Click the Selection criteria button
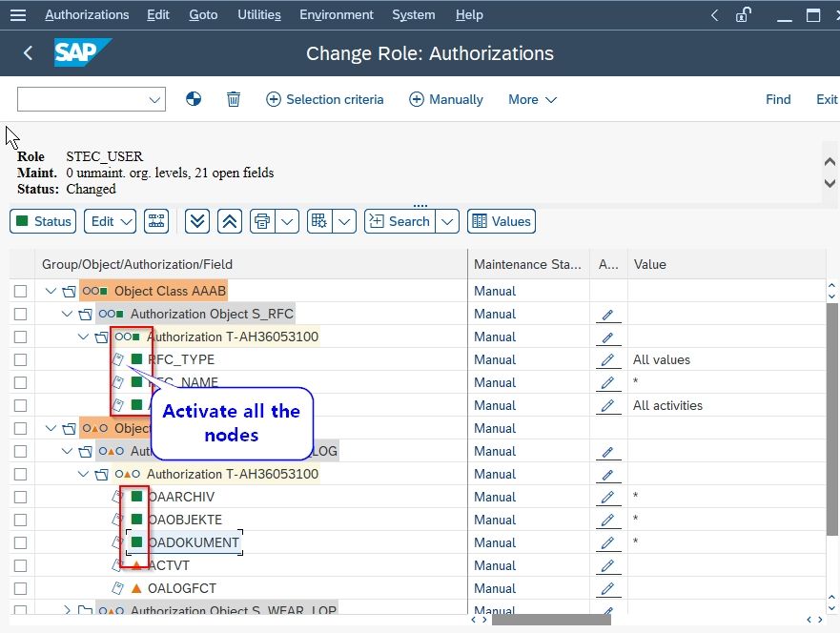 coord(324,99)
